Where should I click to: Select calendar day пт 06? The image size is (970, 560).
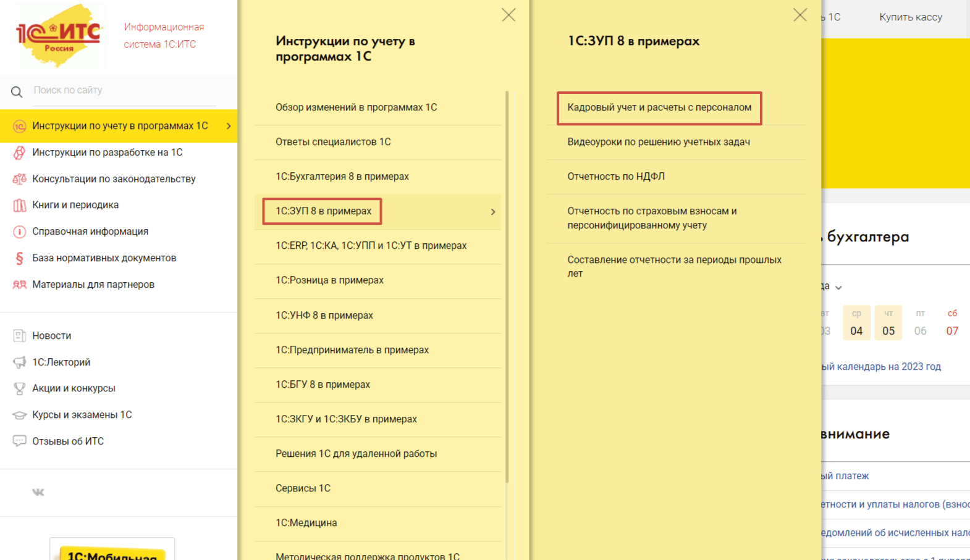point(921,323)
